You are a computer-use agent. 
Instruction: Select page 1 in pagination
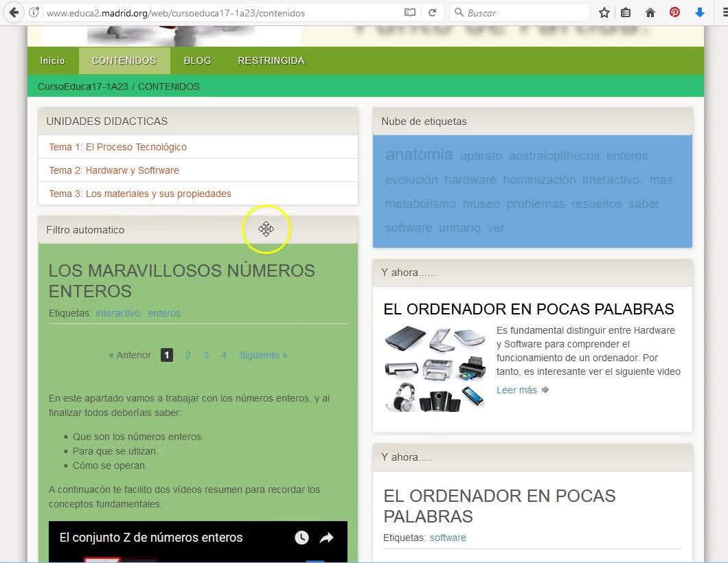point(167,355)
